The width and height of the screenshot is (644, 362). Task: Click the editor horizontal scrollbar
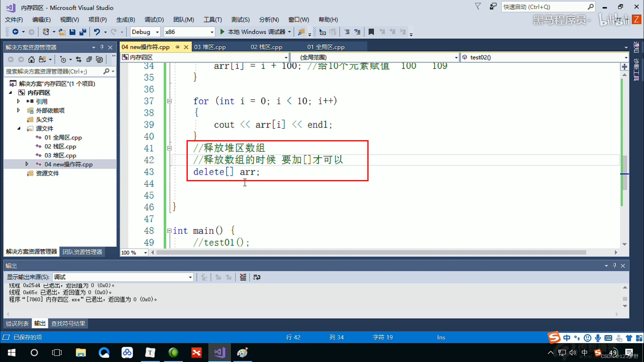click(x=371, y=252)
